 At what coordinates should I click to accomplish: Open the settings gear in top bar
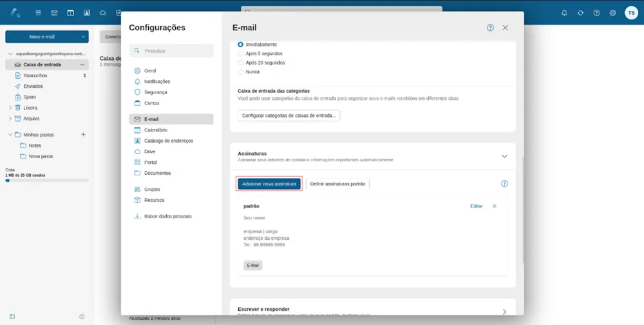612,13
